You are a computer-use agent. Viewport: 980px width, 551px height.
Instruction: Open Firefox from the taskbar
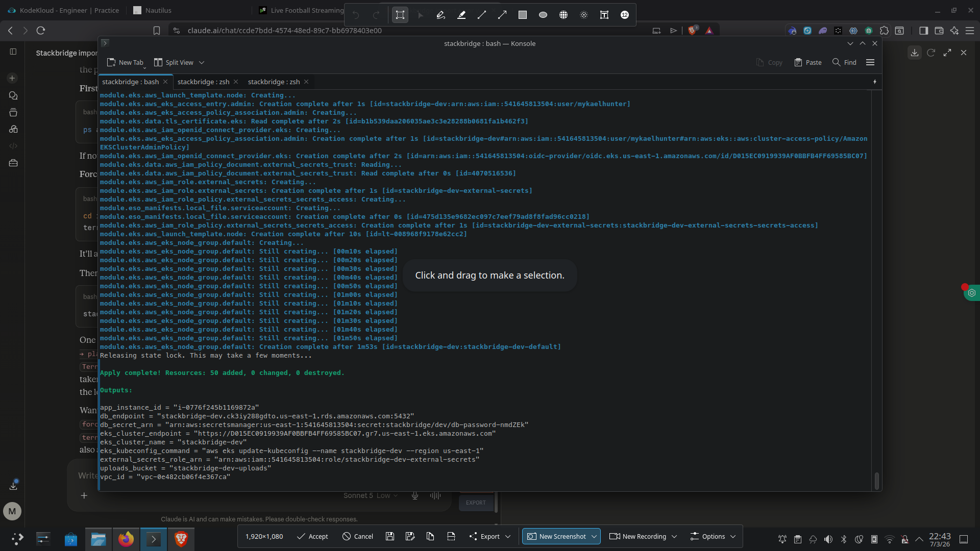[126, 539]
